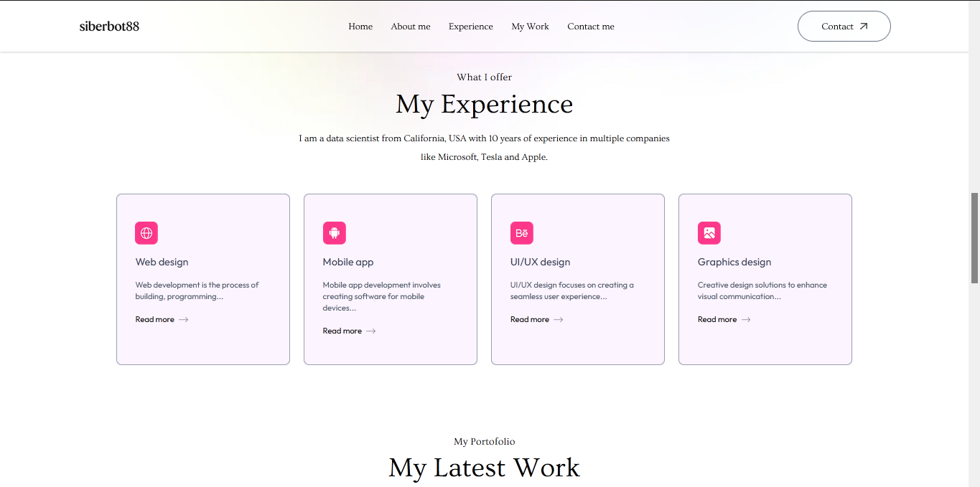980x487 pixels.
Task: Click the arrow next to Mobile app Read more
Action: pos(371,331)
